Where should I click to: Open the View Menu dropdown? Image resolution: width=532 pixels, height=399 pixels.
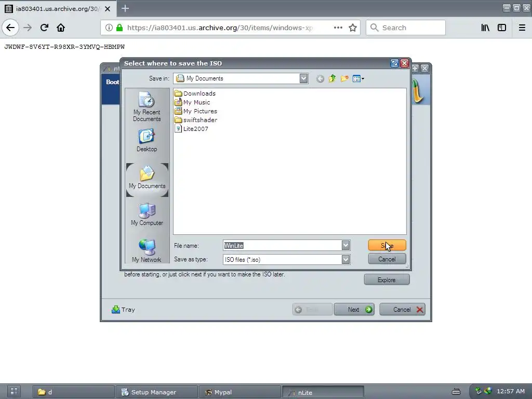click(x=358, y=79)
